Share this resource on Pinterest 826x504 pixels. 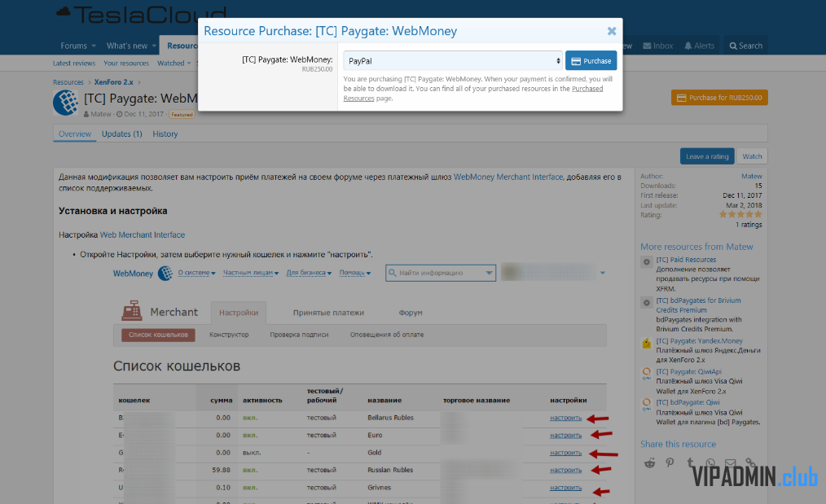click(670, 463)
